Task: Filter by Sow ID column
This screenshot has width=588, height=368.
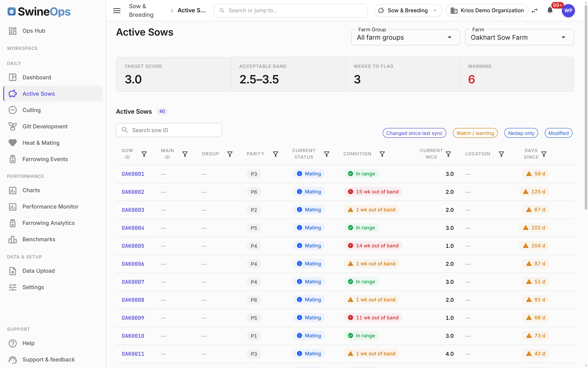Action: (x=144, y=154)
